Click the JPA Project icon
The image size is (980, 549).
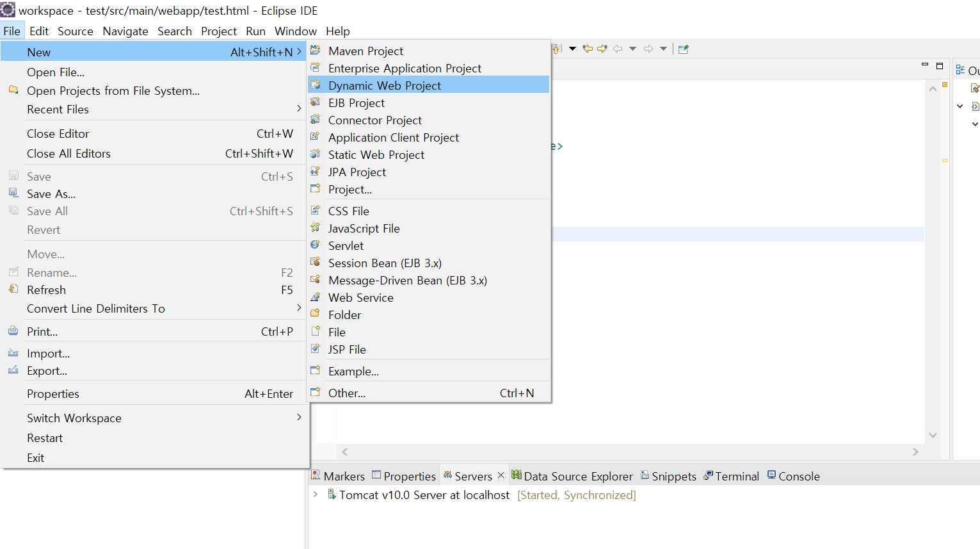pos(316,172)
